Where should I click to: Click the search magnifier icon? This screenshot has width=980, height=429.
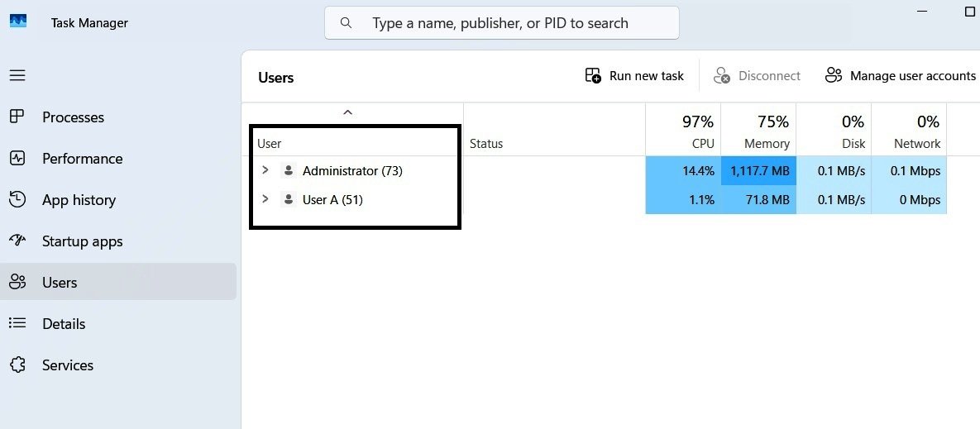pyautogui.click(x=346, y=23)
